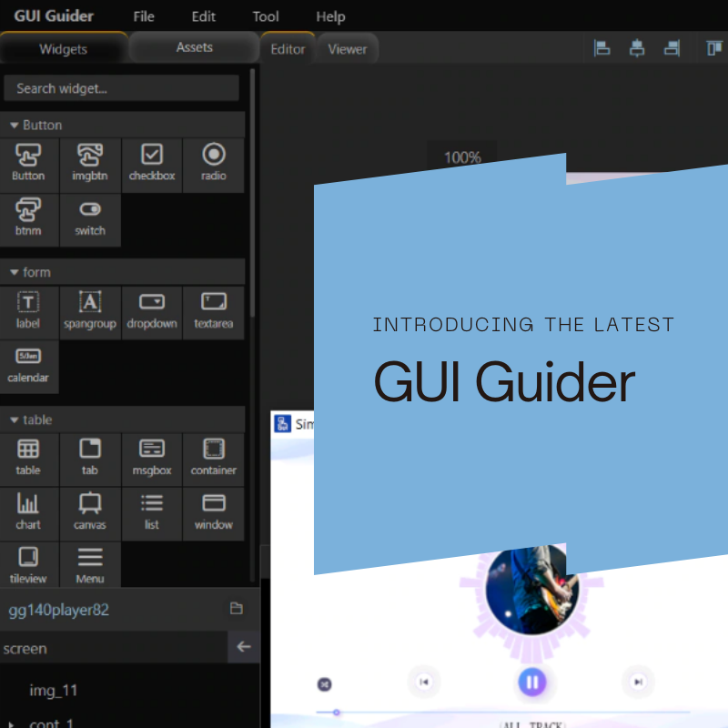The image size is (728, 728).
Task: Click the guitarist album art thumbnail
Action: tap(532, 589)
